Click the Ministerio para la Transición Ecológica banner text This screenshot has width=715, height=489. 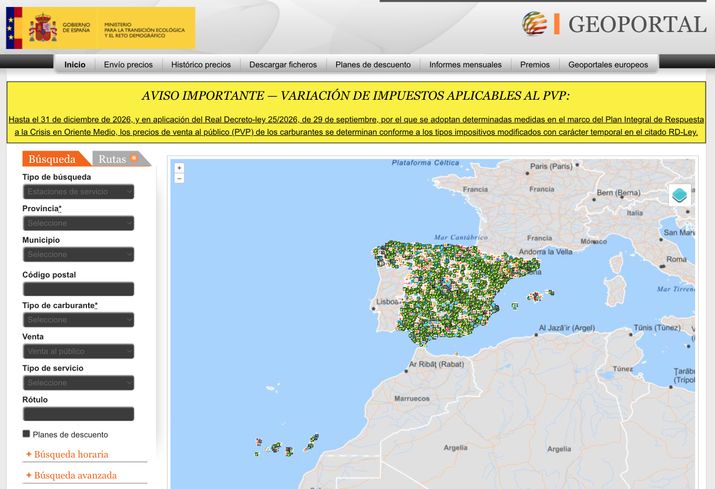(145, 30)
